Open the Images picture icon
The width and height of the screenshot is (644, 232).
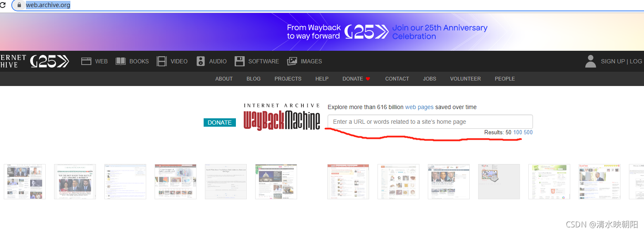pyautogui.click(x=292, y=61)
